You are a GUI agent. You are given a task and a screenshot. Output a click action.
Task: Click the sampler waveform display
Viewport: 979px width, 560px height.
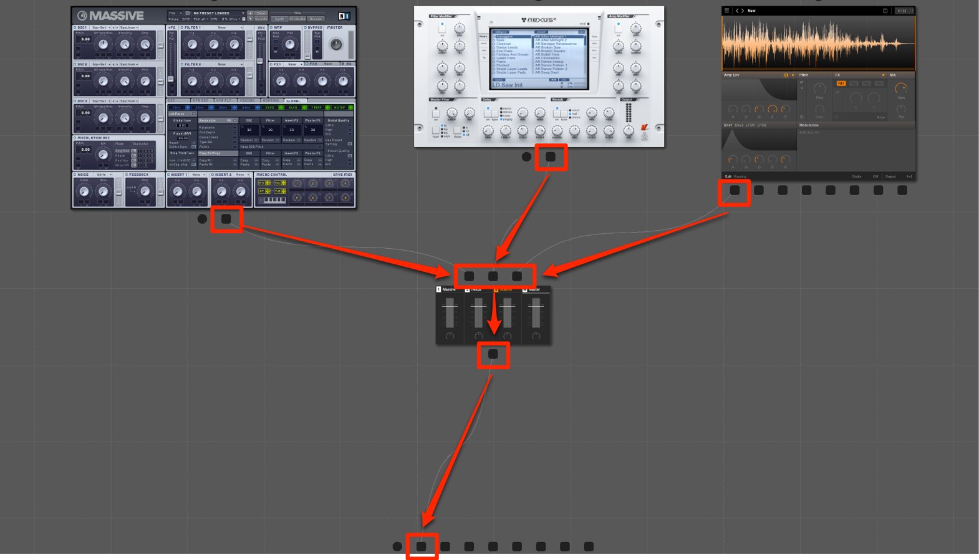pyautogui.click(x=818, y=43)
